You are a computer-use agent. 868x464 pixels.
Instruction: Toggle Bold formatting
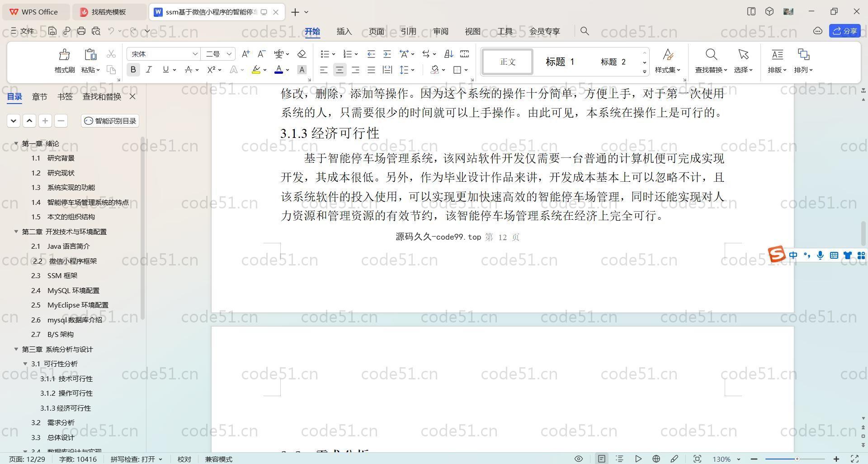(x=133, y=70)
